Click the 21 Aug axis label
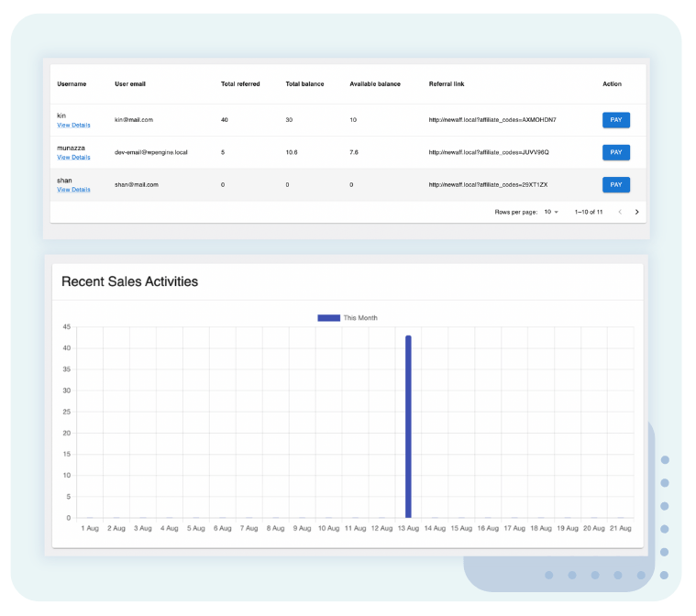Screen dimensions: 696x616 (x=620, y=528)
